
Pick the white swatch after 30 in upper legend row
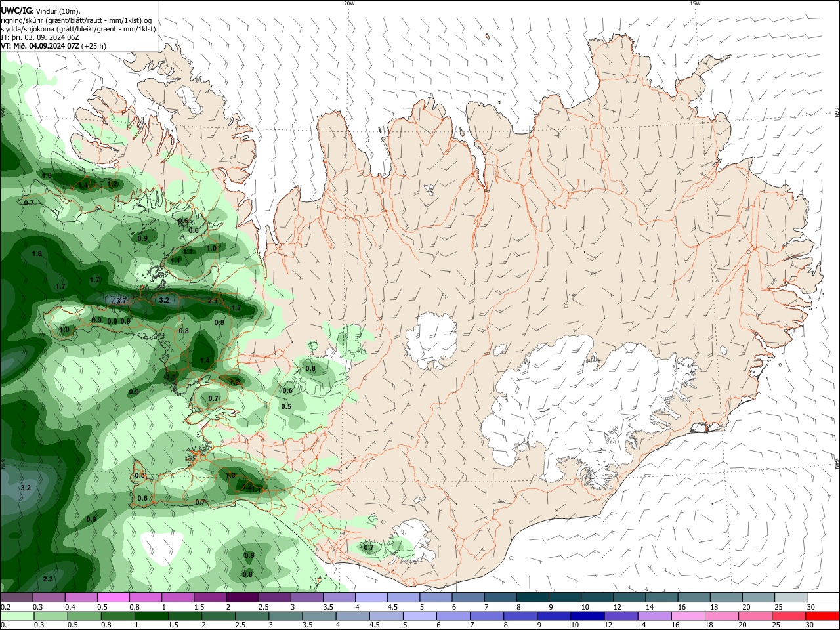(x=823, y=598)
